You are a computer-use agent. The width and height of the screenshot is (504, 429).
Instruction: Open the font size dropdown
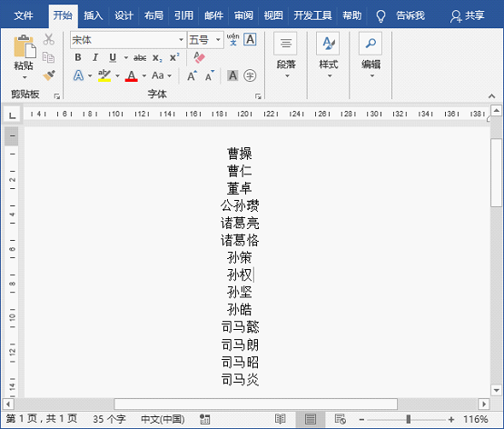point(218,40)
